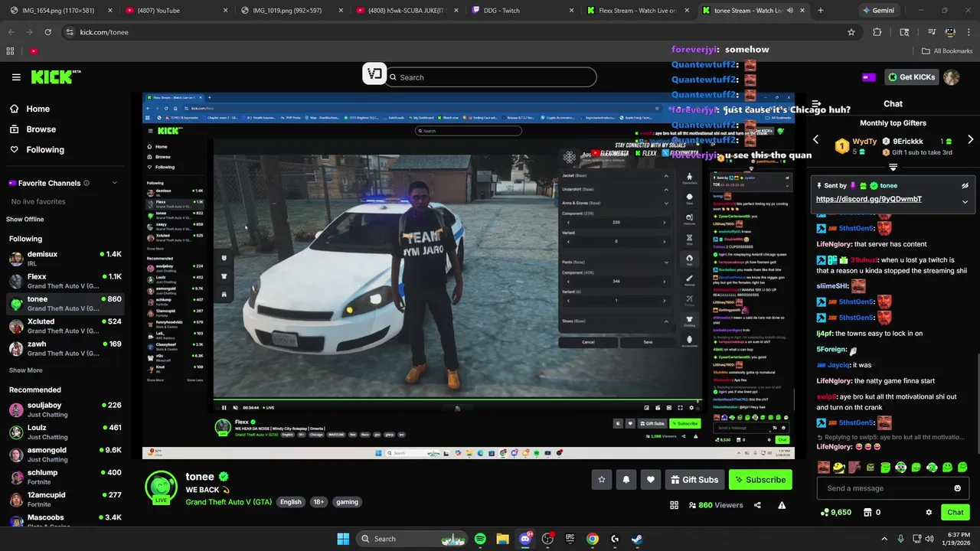Collapse the Favorite Channels section
The height and width of the screenshot is (551, 980).
click(115, 183)
